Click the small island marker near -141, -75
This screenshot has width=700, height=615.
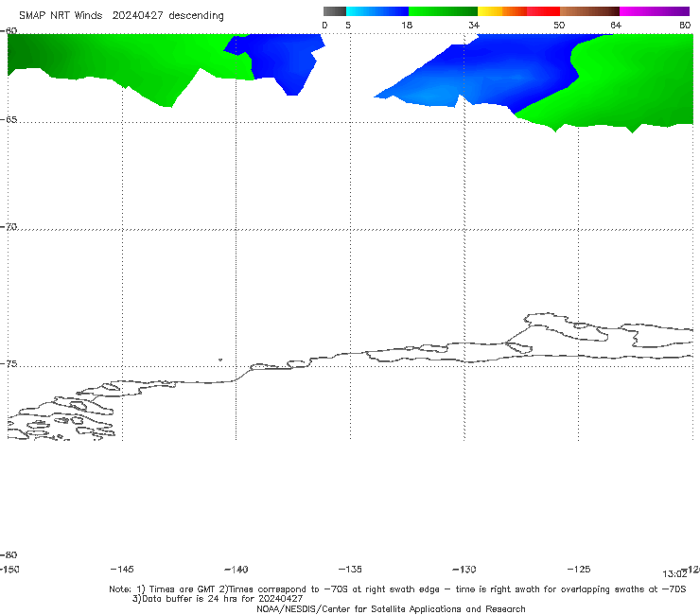[220, 360]
